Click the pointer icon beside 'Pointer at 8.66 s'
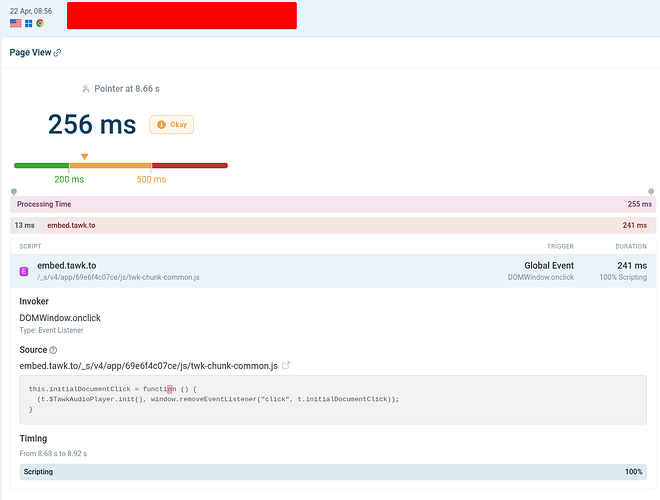This screenshot has width=660, height=500. (x=86, y=89)
